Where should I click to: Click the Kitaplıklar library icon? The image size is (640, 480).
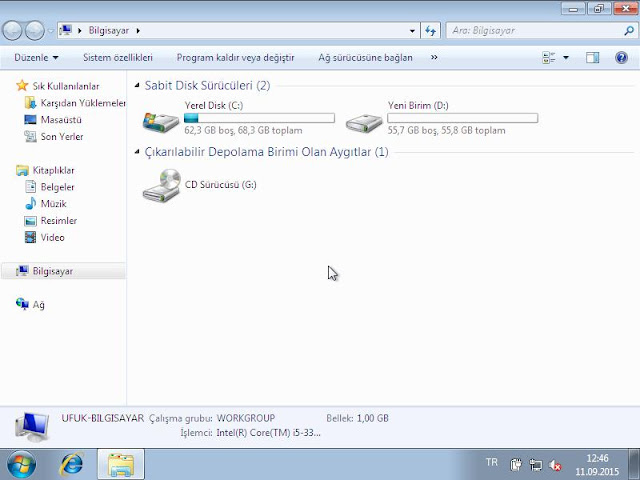22,170
